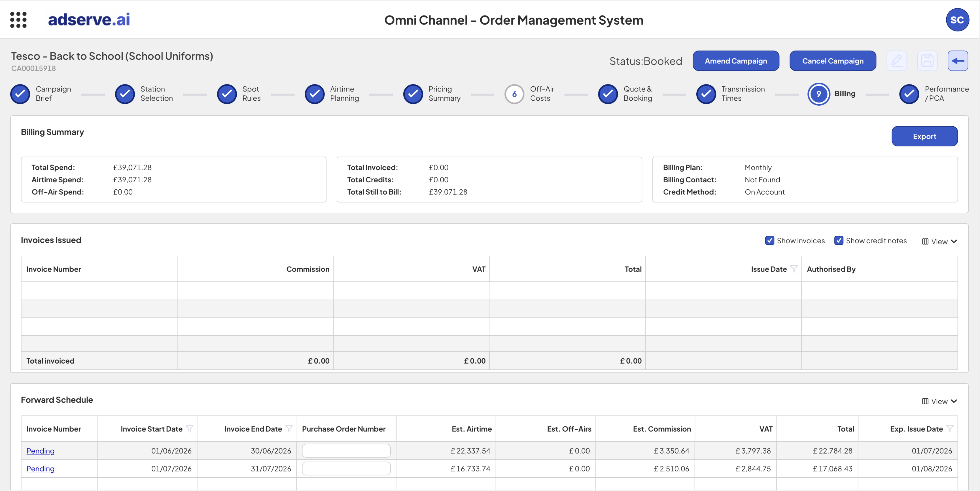Go to Campaign Brief step label
Screen dimensions: 980x491
[x=53, y=93]
